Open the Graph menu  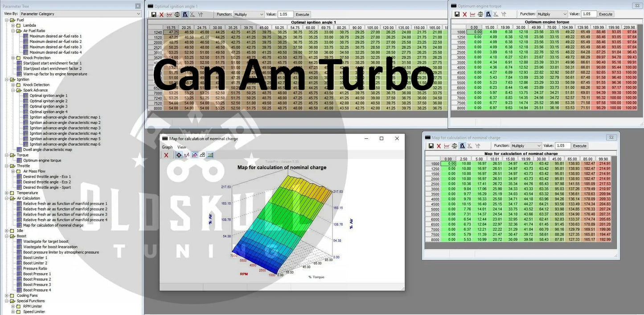point(167,147)
